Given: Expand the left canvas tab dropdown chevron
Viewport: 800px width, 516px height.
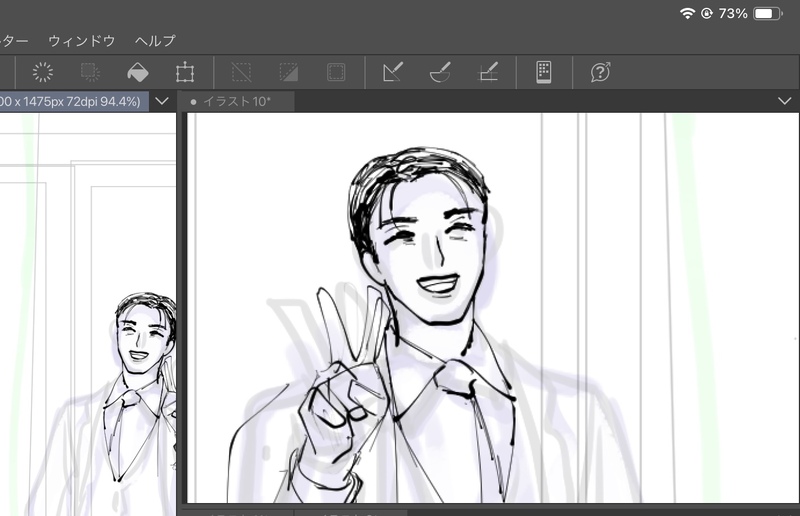Looking at the screenshot, I should click(162, 101).
